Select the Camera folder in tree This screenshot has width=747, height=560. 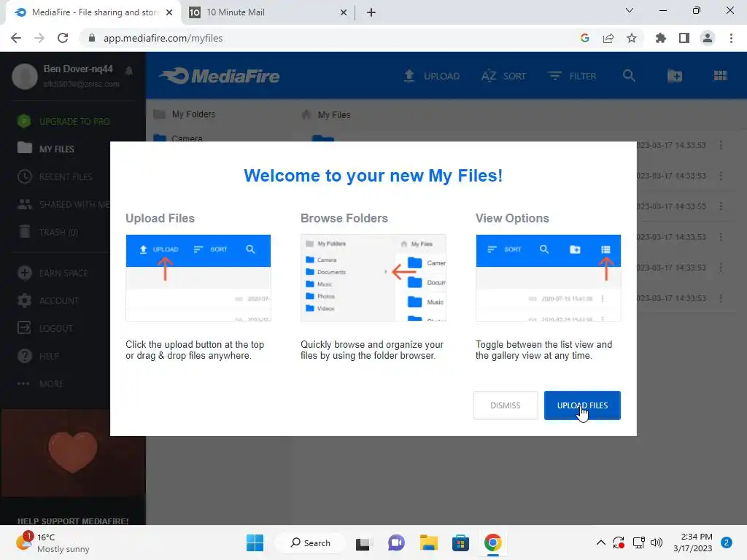179,138
